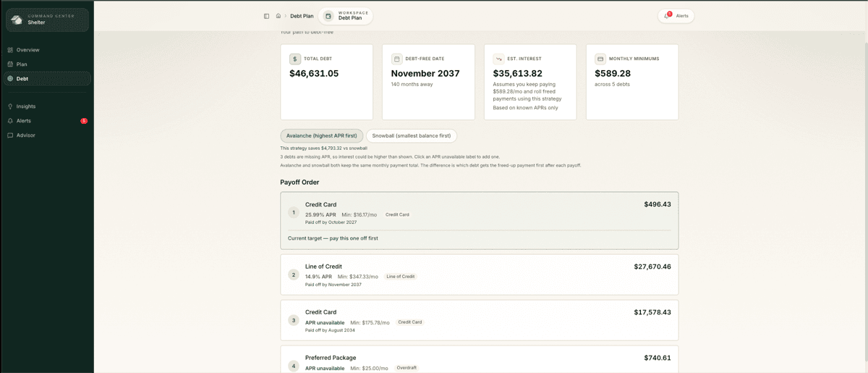Viewport: 868px width, 373px height.
Task: Open the Alerts bell in top right
Action: coord(676,16)
